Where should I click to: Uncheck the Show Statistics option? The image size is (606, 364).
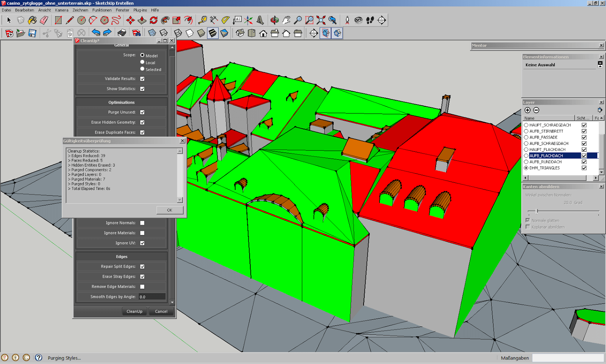pos(142,89)
